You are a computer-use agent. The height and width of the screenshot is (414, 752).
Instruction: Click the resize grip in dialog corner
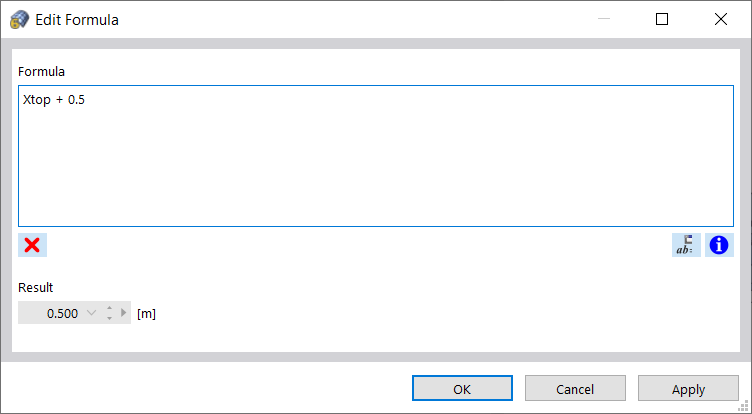click(743, 406)
